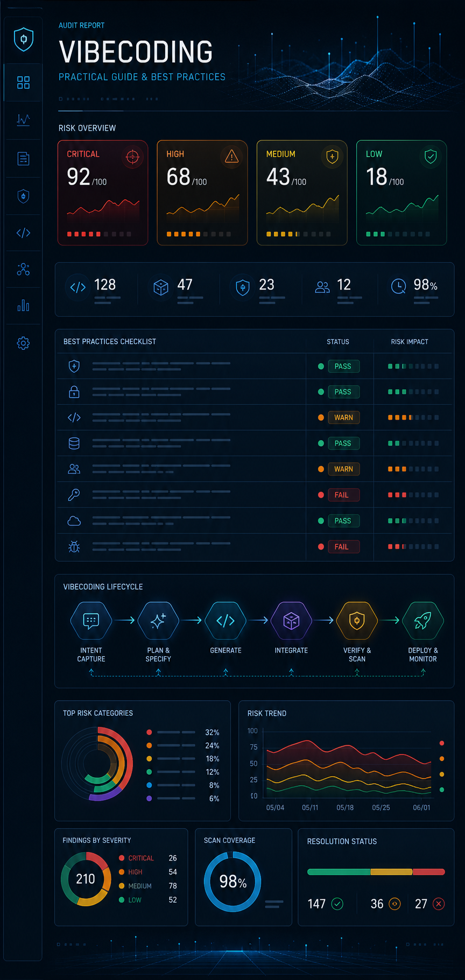Viewport: 465px width, 980px height.
Task: Open the document report sidebar icon
Action: (x=23, y=158)
